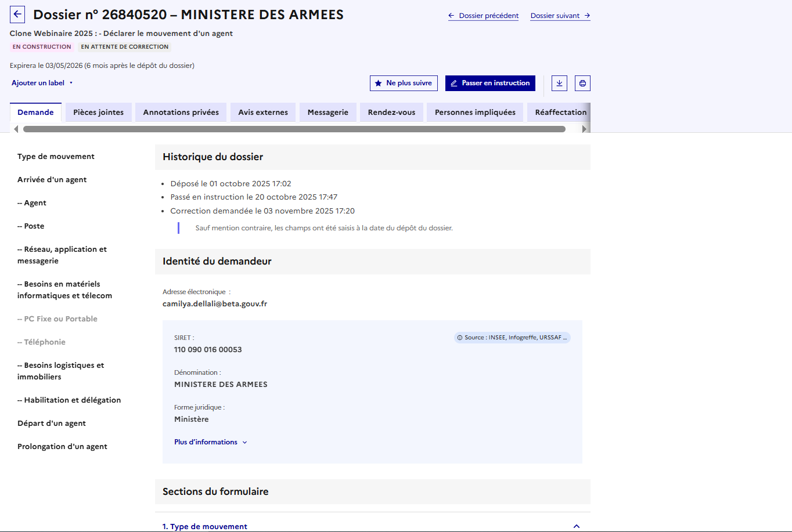Open the Ajouter un label dropdown
The width and height of the screenshot is (792, 532).
(42, 83)
